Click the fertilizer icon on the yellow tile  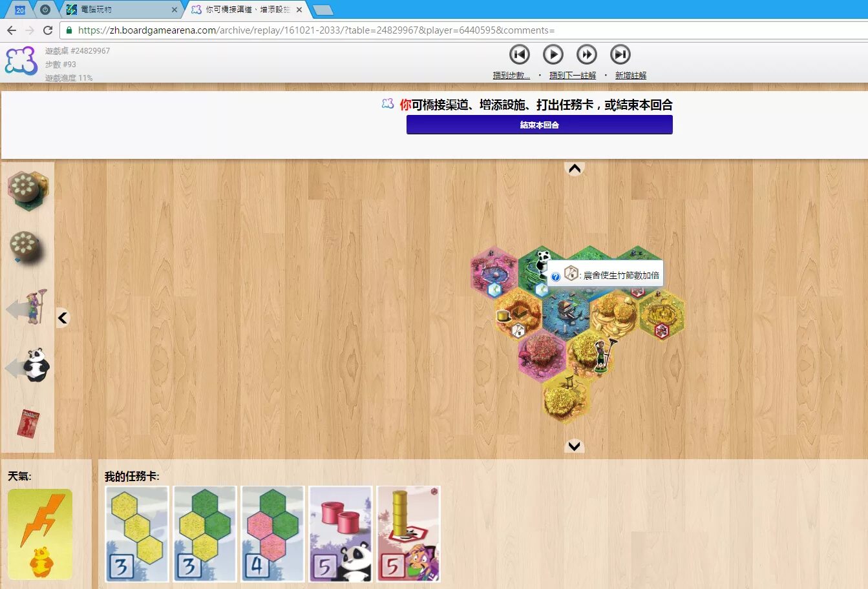click(518, 331)
